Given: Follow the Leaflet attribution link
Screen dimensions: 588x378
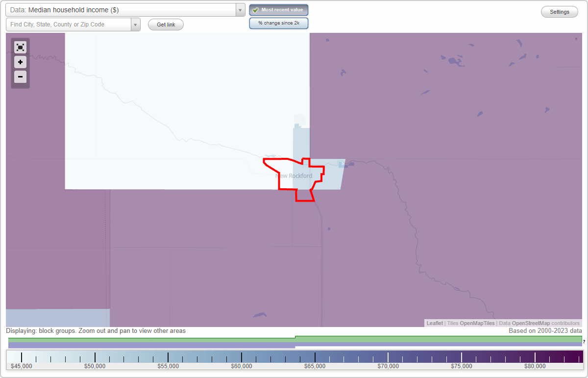Looking at the screenshot, I should [x=434, y=323].
